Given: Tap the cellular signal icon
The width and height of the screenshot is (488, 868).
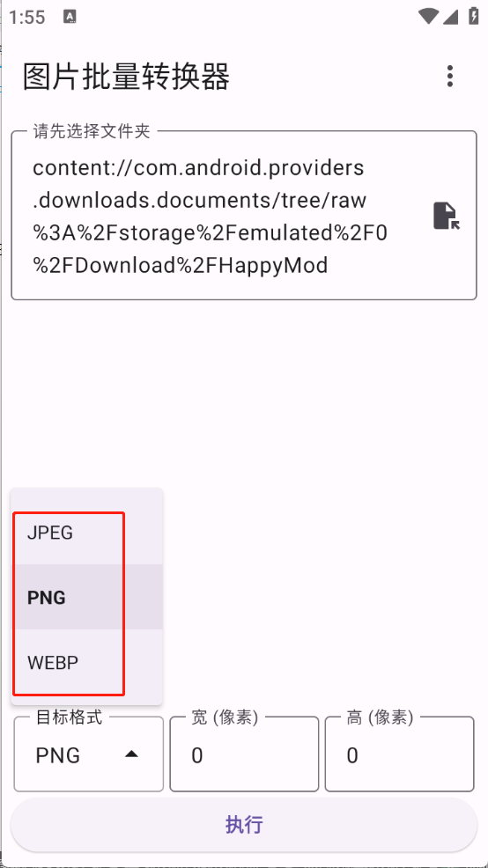Looking at the screenshot, I should pos(450,17).
